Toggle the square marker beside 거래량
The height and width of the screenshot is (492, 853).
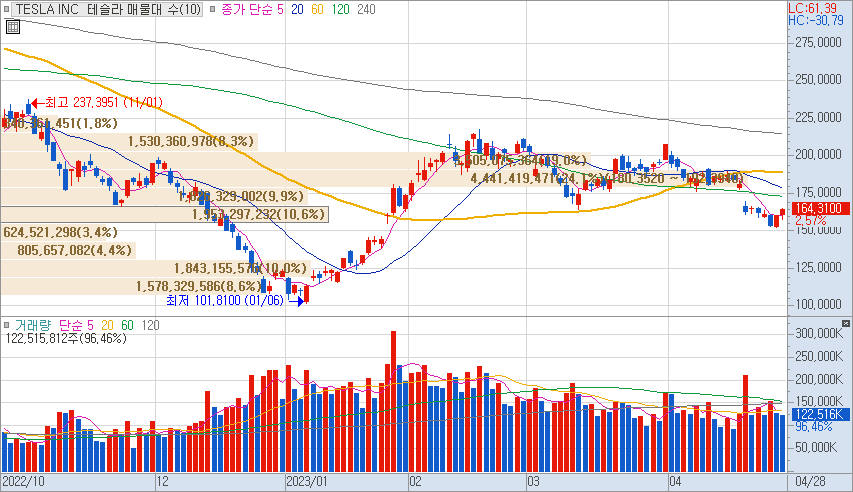point(6,325)
